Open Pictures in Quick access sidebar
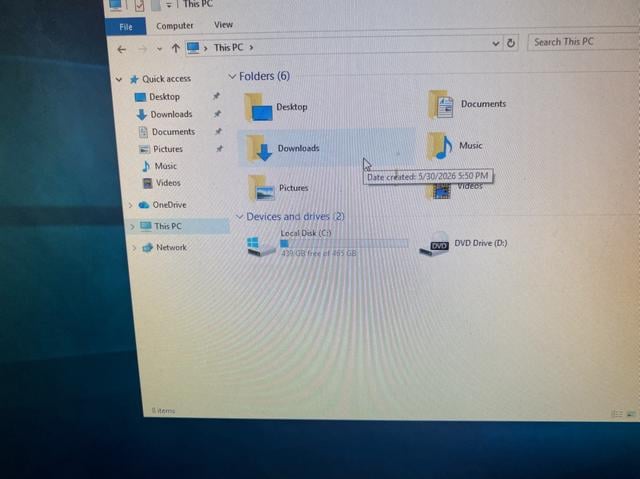This screenshot has height=479, width=640. [168, 149]
